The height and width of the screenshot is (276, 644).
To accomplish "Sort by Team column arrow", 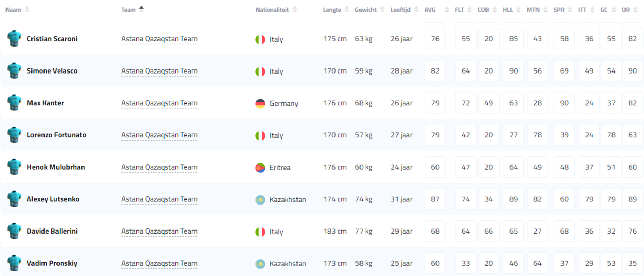I will (x=141, y=9).
